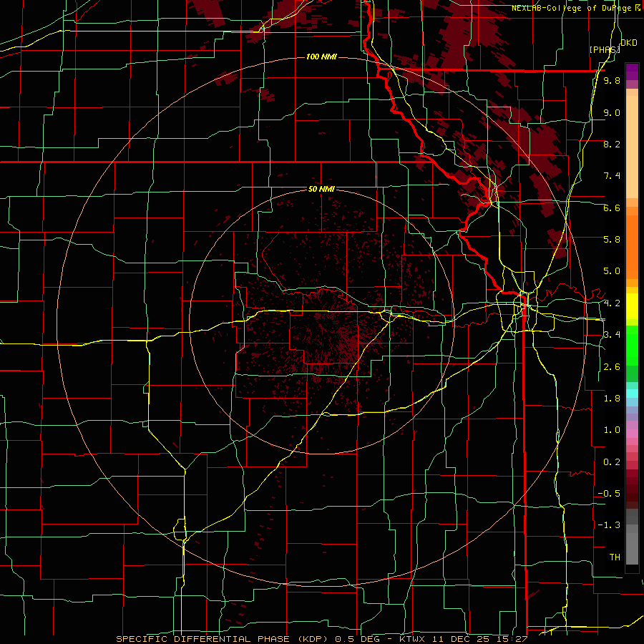
Task: Click the 9.8 value on the legend
Action: 612,81
